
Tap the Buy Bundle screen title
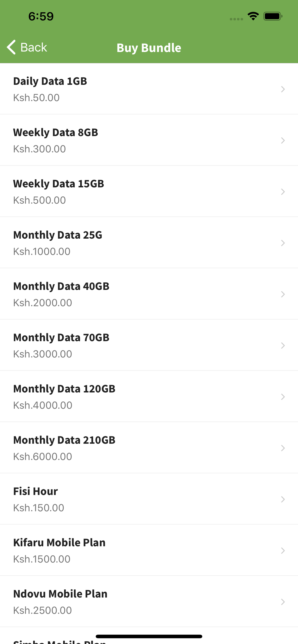[x=149, y=48]
